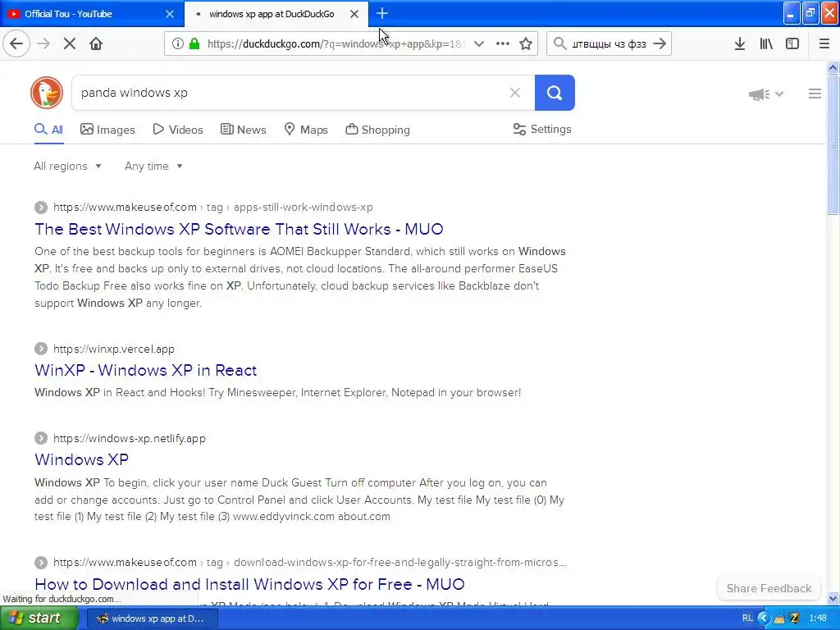Open The Best Windows XP Software result
The height and width of the screenshot is (630, 840).
239,230
